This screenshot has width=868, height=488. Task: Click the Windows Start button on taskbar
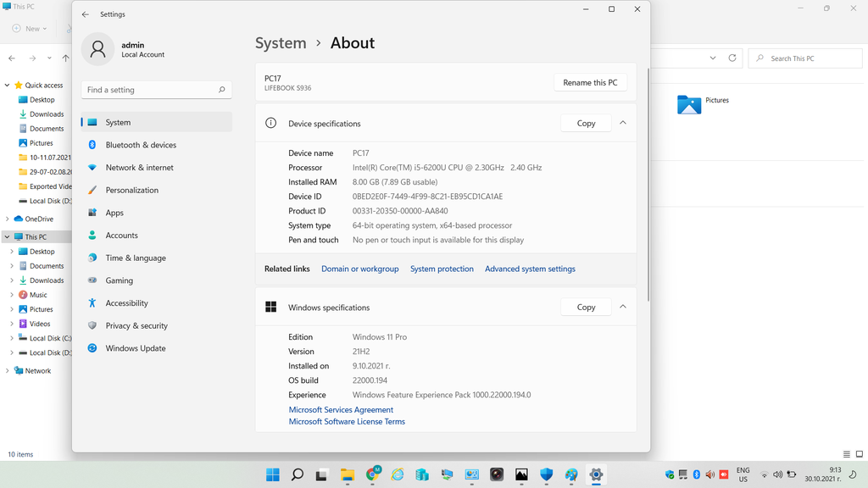pyautogui.click(x=273, y=474)
